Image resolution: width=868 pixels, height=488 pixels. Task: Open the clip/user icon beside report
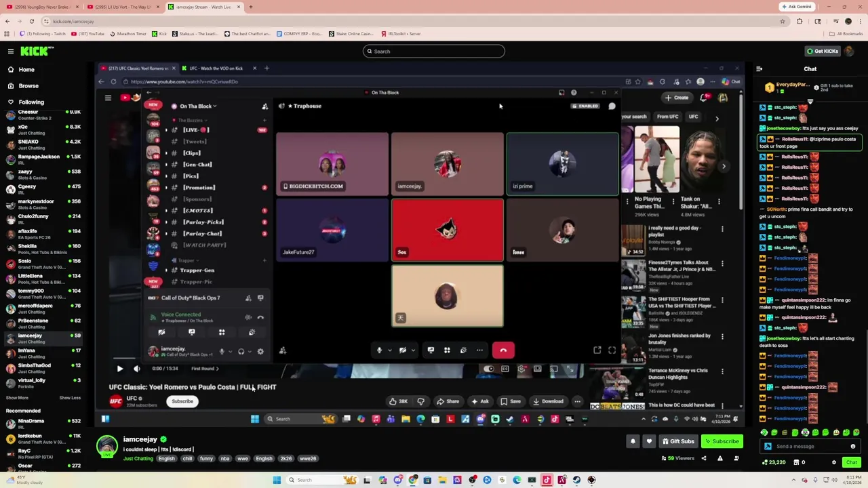click(736, 458)
